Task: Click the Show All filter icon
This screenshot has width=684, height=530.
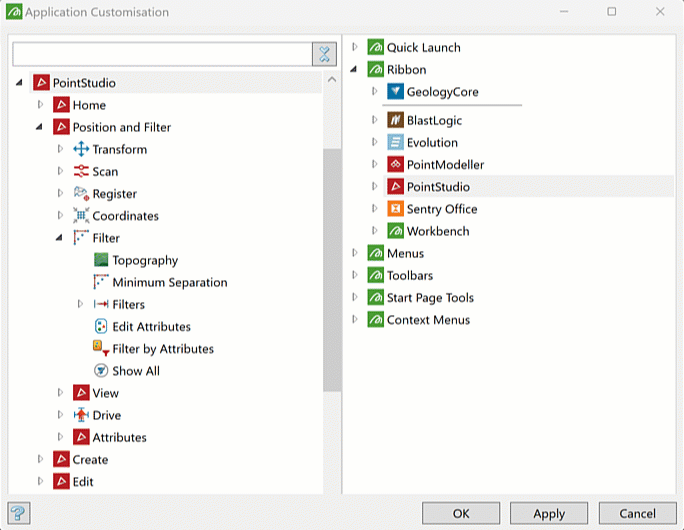Action: [101, 371]
